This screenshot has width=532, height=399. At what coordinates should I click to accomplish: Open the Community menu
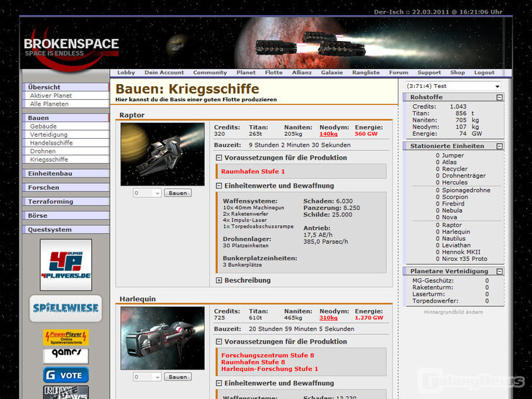[210, 73]
